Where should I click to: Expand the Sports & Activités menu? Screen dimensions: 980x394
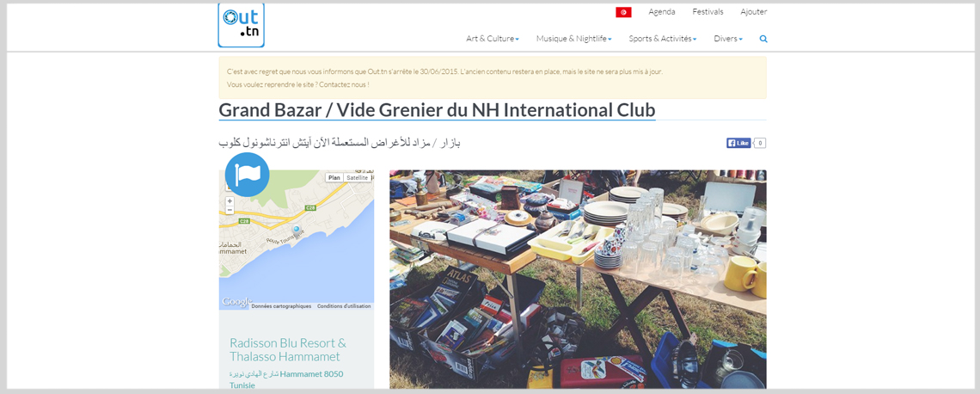click(x=663, y=39)
